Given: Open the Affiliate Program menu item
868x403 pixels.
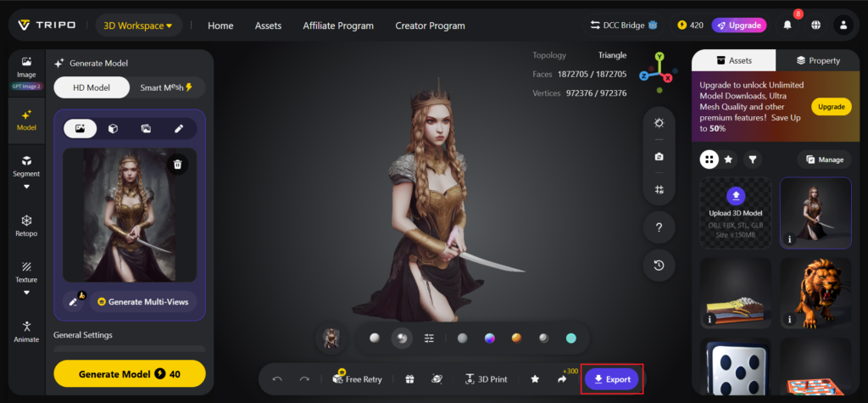Looking at the screenshot, I should [x=338, y=25].
